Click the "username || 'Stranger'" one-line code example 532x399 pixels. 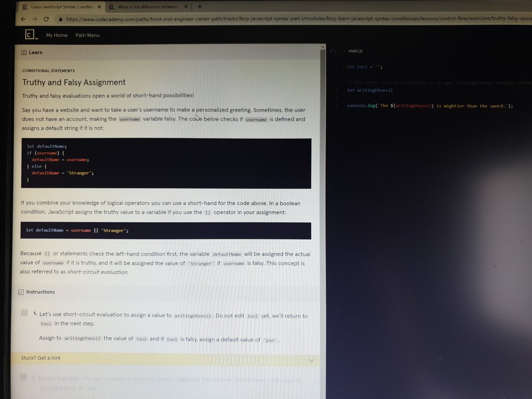(77, 231)
